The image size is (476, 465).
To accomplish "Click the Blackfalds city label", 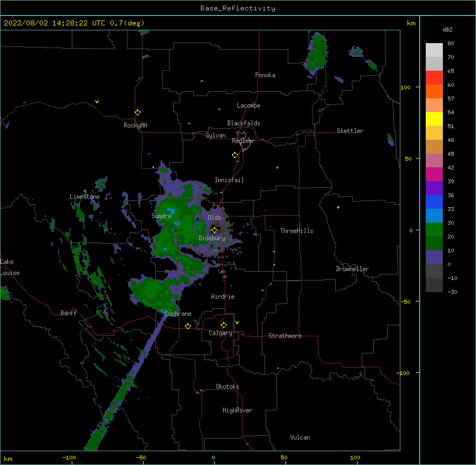I will pyautogui.click(x=244, y=123).
